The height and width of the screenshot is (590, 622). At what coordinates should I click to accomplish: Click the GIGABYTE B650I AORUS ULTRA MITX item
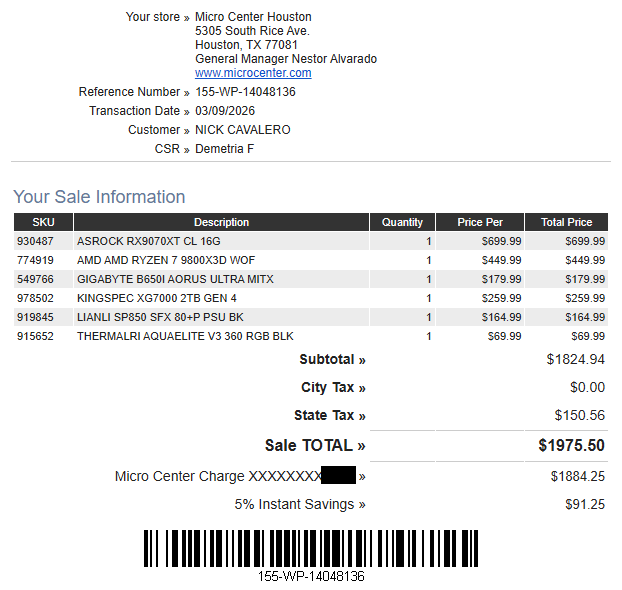[x=175, y=279]
